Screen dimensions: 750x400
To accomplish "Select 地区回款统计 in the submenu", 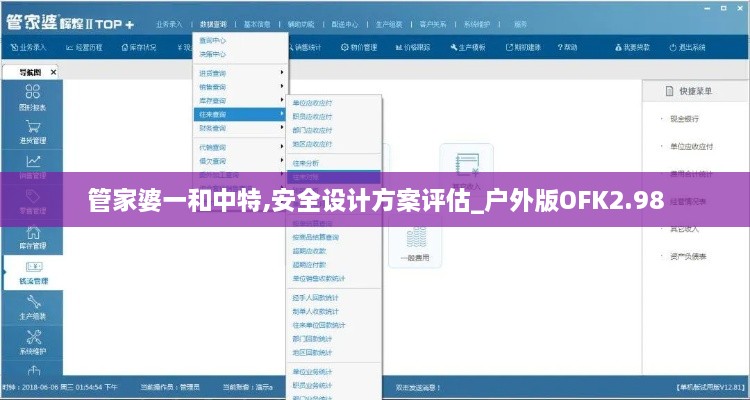I will pos(334,353).
